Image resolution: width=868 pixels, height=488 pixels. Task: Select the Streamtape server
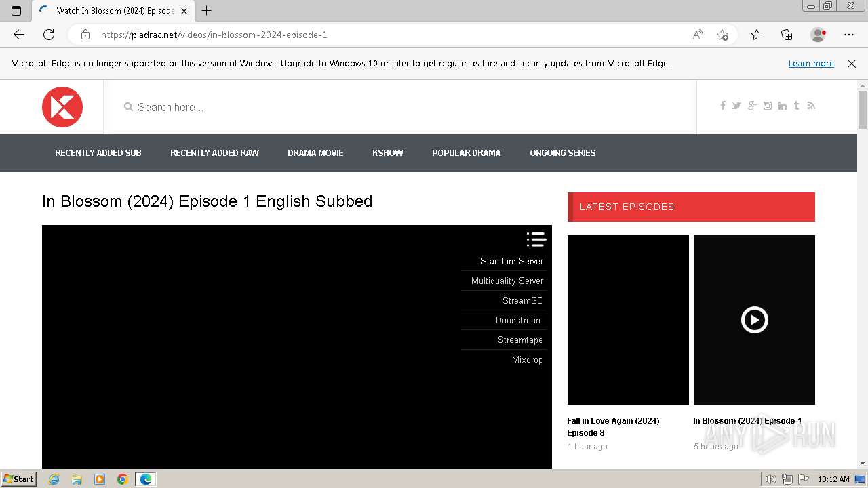click(x=504, y=340)
